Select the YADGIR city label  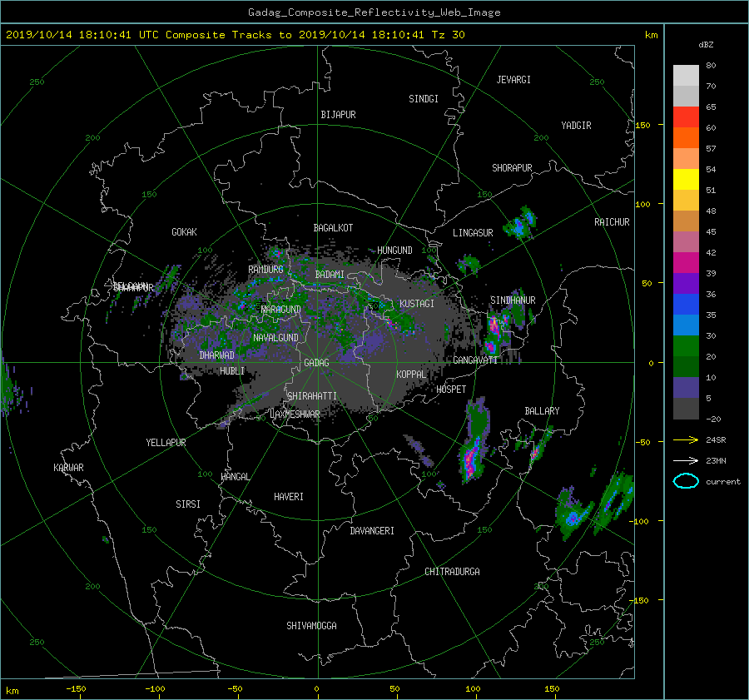coord(576,126)
